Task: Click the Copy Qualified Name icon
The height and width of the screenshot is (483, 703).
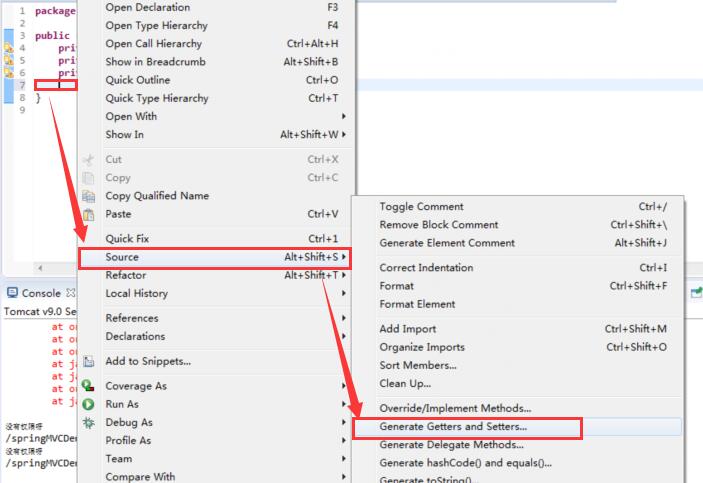Action: 88,196
